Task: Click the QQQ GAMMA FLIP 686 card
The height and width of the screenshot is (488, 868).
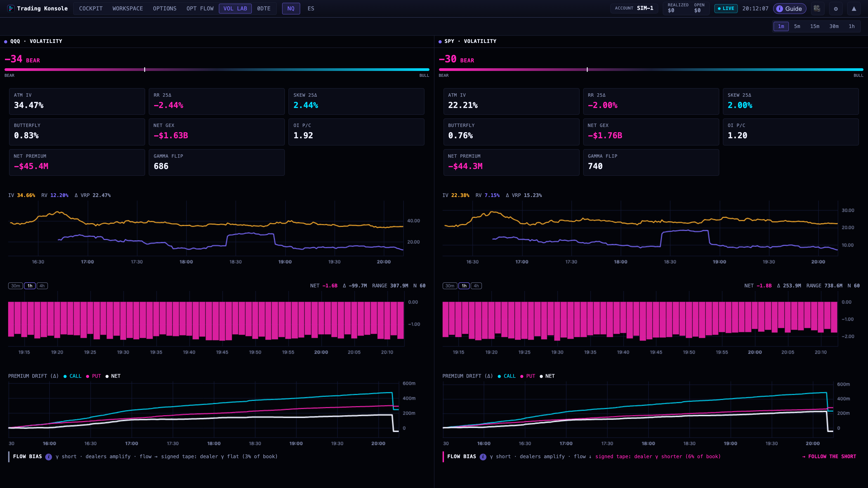Action: [x=217, y=162]
